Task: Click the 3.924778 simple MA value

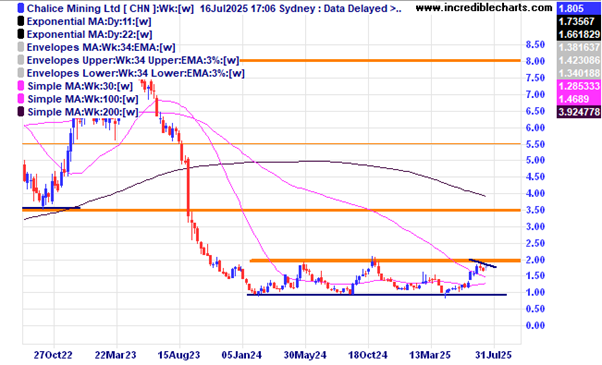Action: [x=578, y=112]
